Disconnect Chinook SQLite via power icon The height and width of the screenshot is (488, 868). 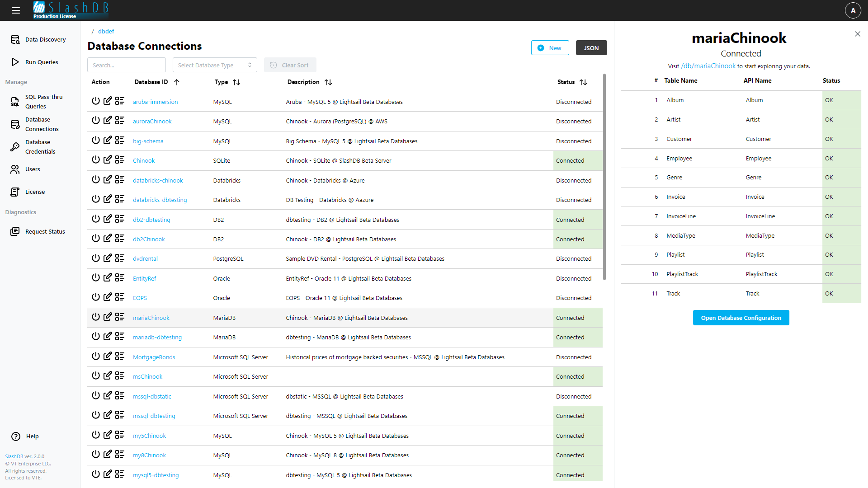(x=95, y=160)
